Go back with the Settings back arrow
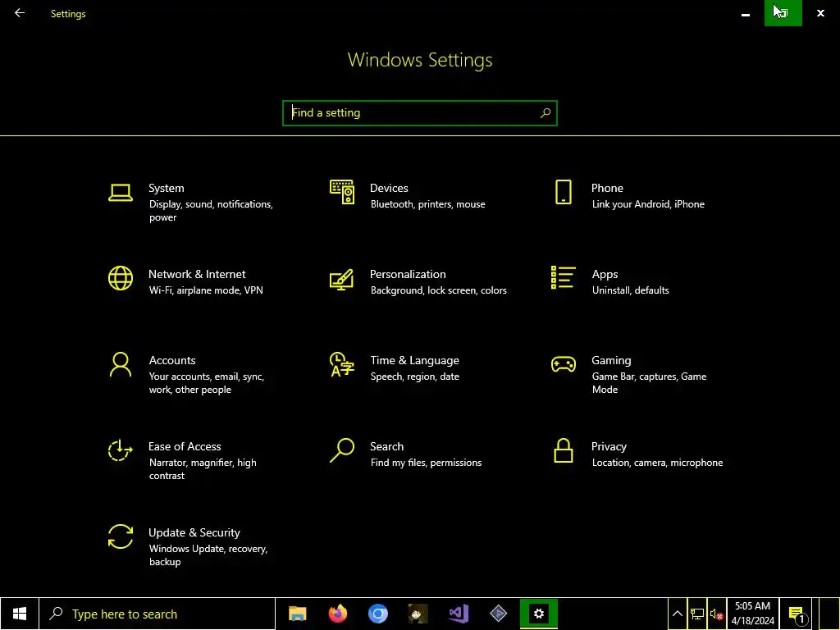This screenshot has width=840, height=630. 20,13
